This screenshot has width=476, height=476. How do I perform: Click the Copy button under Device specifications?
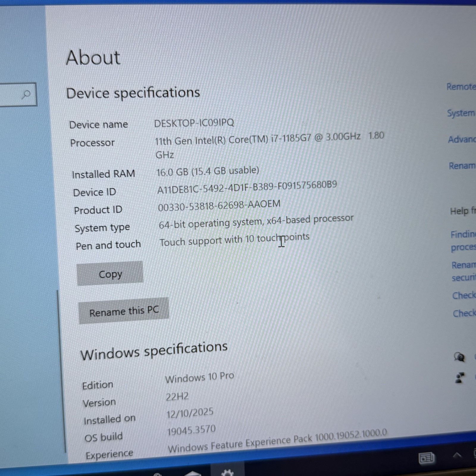110,273
